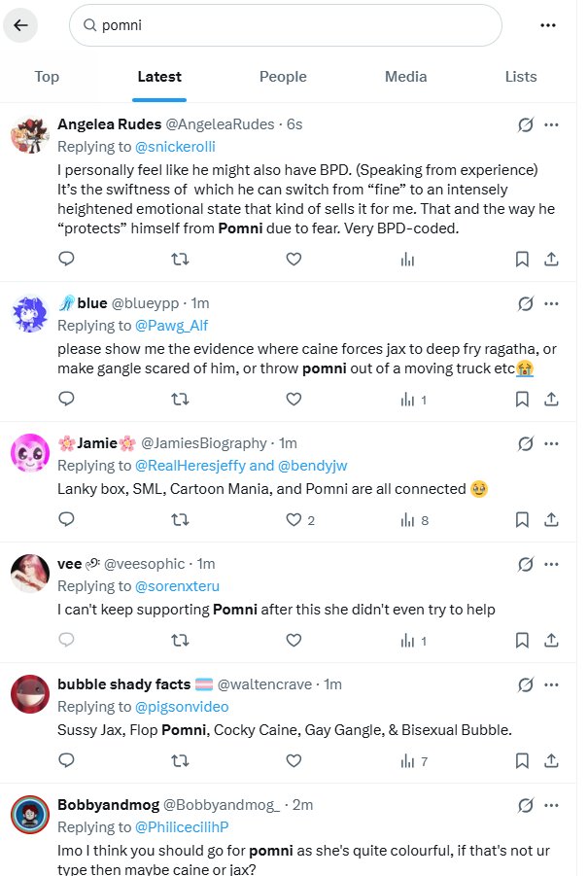Viewport: 588px width, 876px height.
Task: Open Grok icon on Angelea Rudes' tweet
Action: [525, 124]
